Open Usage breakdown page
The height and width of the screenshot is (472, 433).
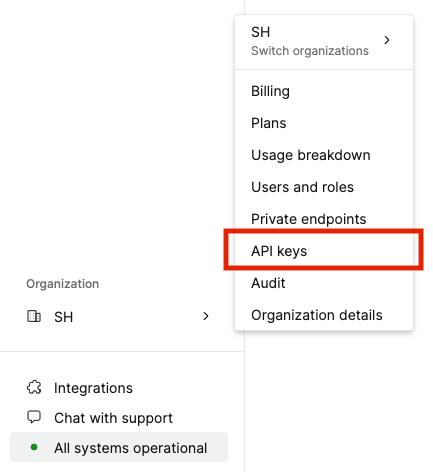pyautogui.click(x=311, y=155)
